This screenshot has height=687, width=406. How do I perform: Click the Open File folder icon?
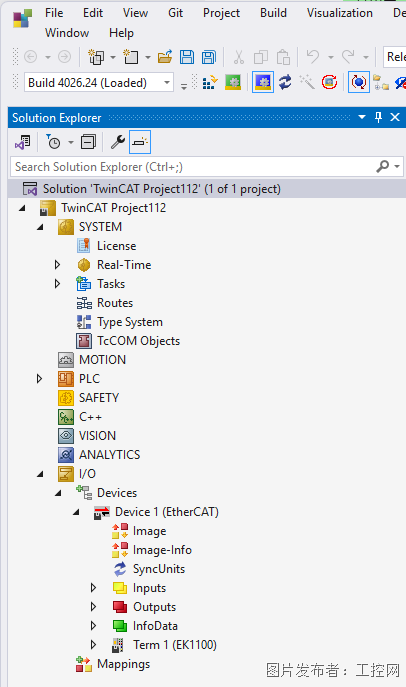[165, 57]
